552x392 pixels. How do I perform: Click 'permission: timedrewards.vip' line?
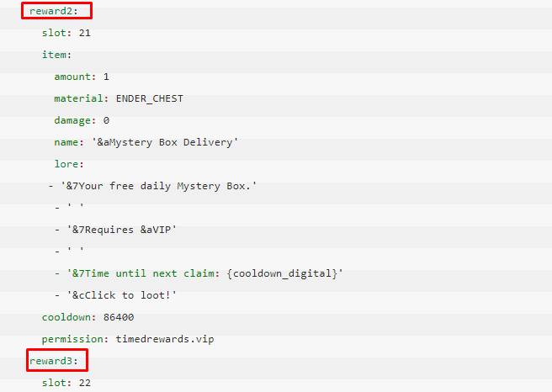point(128,339)
